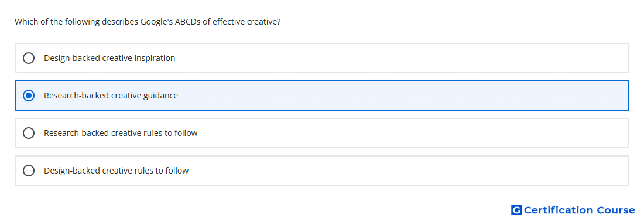Click the "Design-backed creative rules to follow" text

(x=117, y=171)
